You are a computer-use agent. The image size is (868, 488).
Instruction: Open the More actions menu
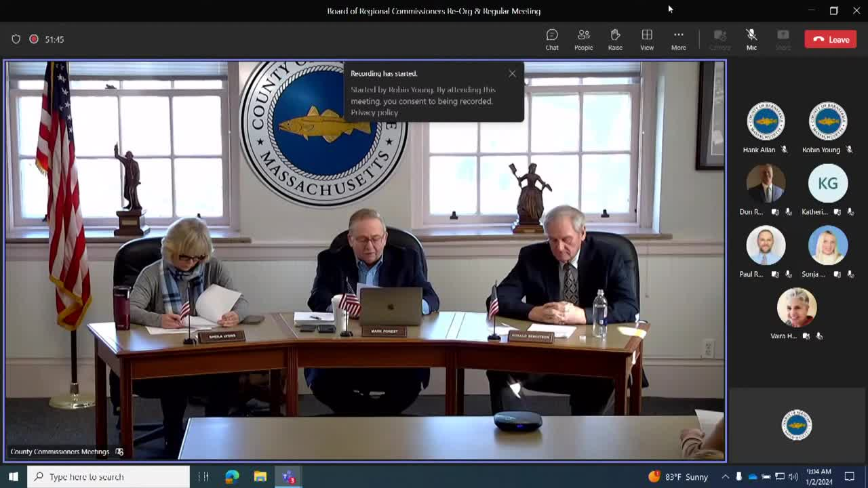(x=678, y=39)
